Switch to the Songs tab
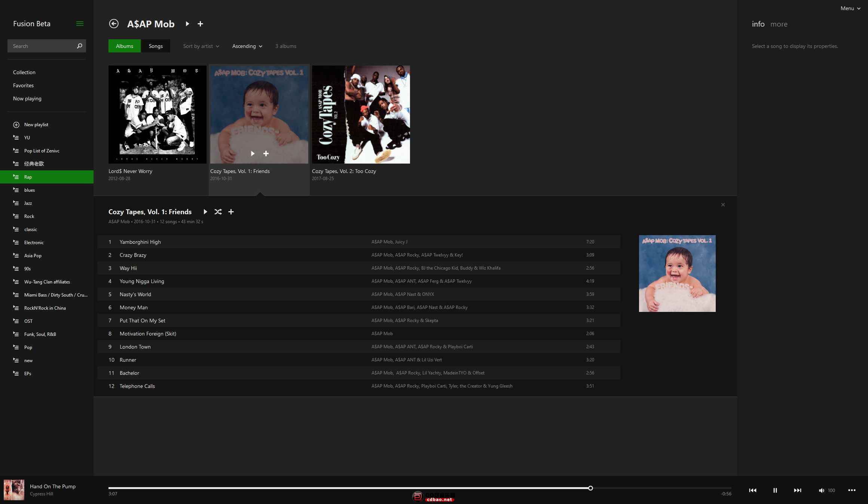Screen dimensions: 868x504 point(156,46)
